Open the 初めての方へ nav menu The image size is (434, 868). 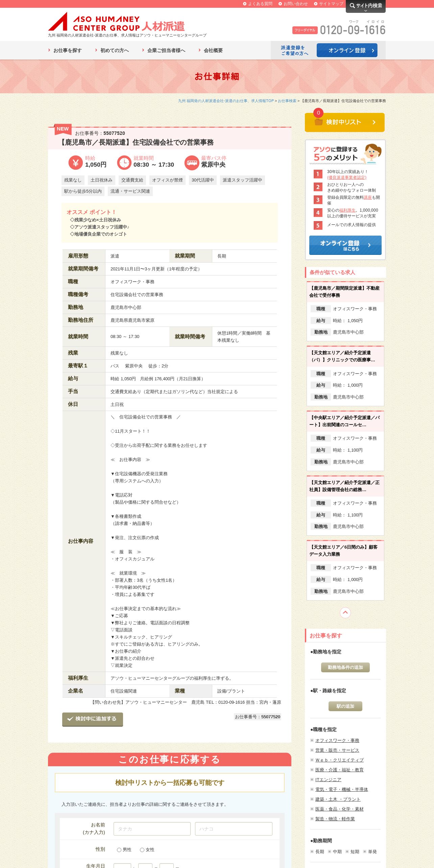click(112, 50)
